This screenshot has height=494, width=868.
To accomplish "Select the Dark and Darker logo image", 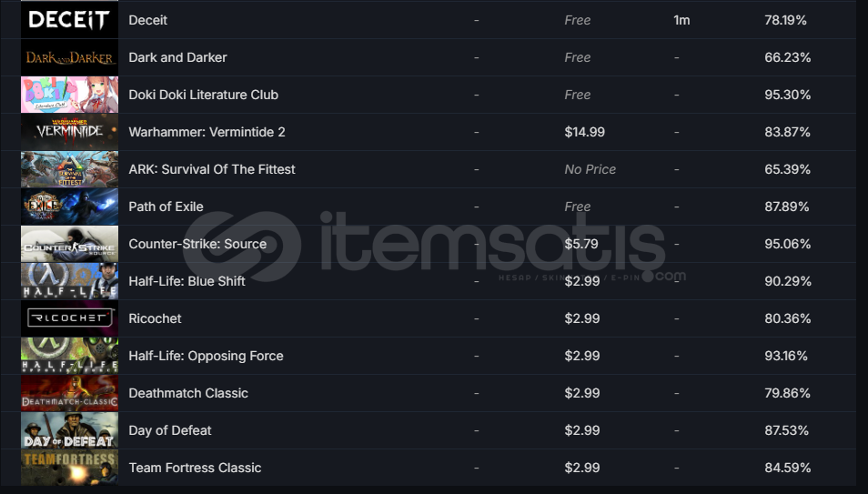I will (69, 57).
